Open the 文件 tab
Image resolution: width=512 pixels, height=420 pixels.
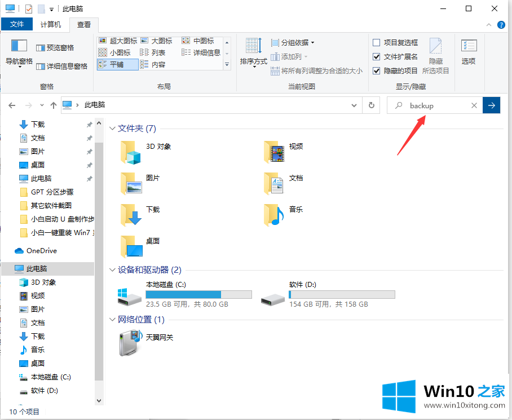pos(17,24)
